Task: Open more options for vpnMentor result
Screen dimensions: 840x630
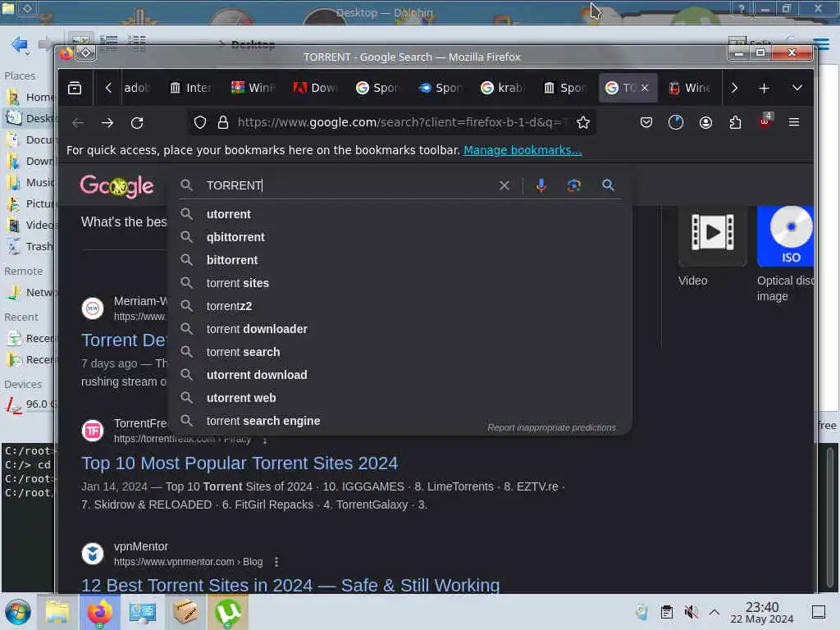Action: (276, 562)
